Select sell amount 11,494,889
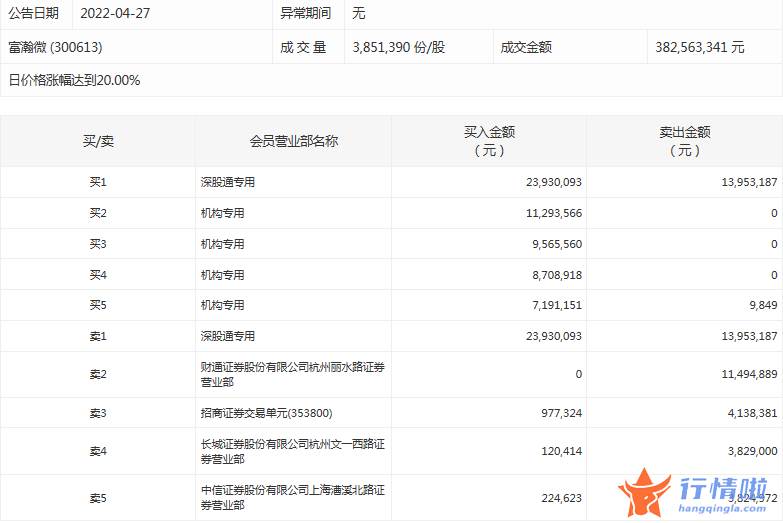 (x=749, y=374)
